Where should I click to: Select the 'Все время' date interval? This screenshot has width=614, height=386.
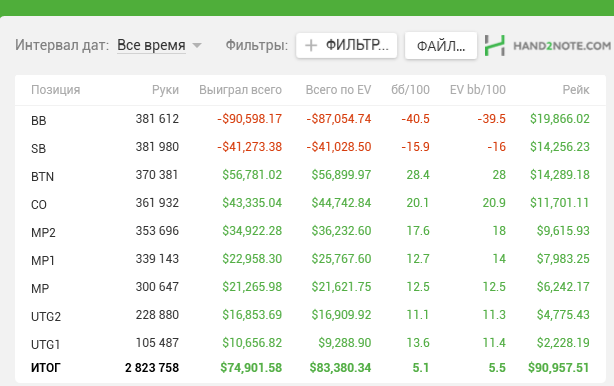tap(152, 45)
